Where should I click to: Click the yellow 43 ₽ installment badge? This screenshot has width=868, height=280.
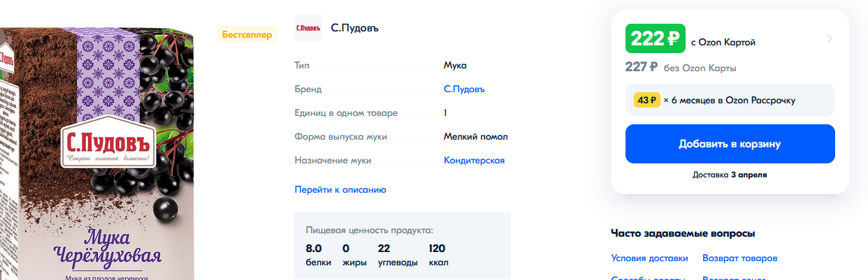pyautogui.click(x=646, y=100)
